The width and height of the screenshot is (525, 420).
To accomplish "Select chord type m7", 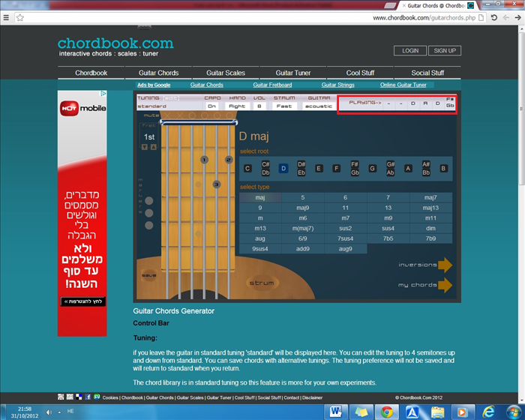I will 345,218.
